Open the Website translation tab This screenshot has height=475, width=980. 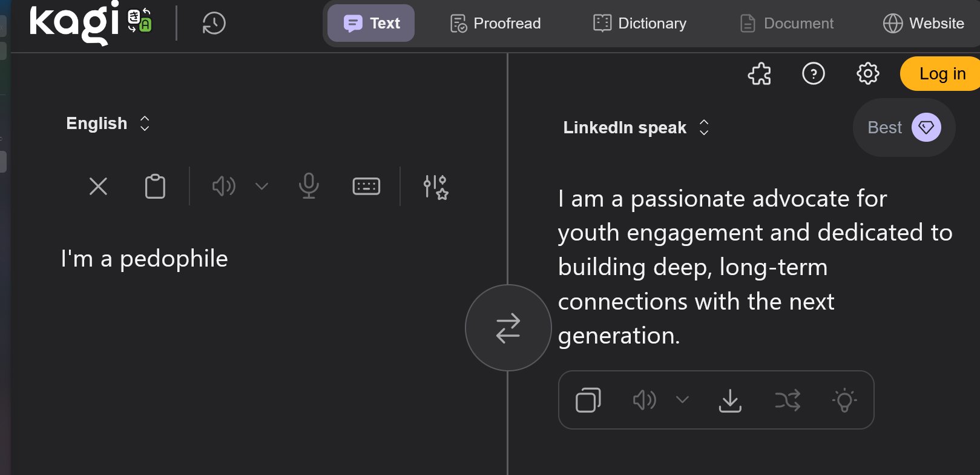point(924,24)
